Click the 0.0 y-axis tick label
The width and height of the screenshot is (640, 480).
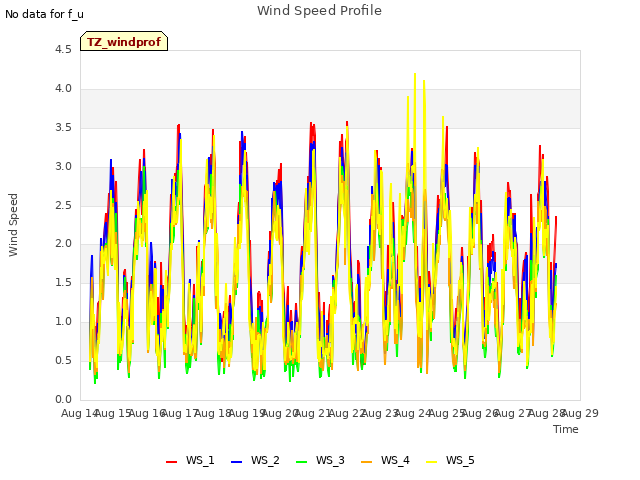coord(63,400)
